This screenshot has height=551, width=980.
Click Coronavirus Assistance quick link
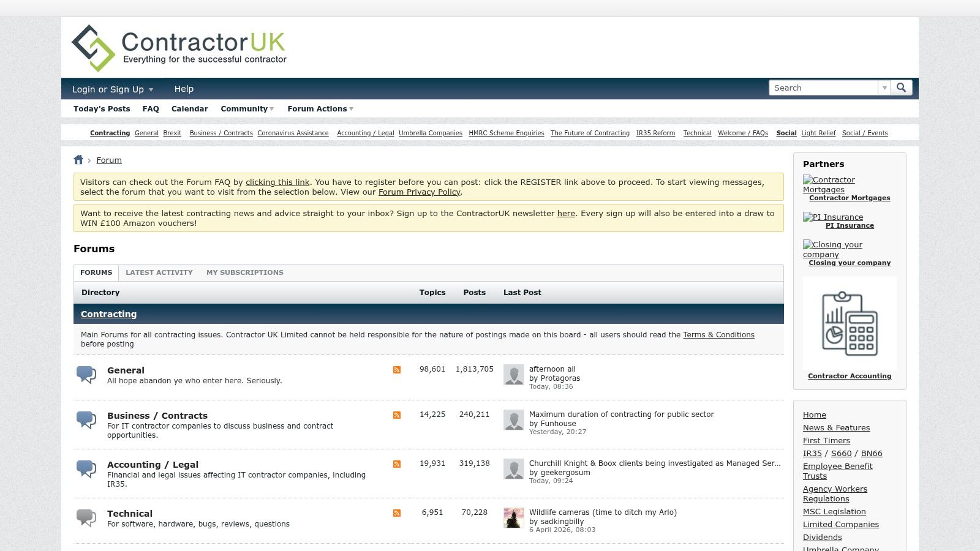[293, 133]
